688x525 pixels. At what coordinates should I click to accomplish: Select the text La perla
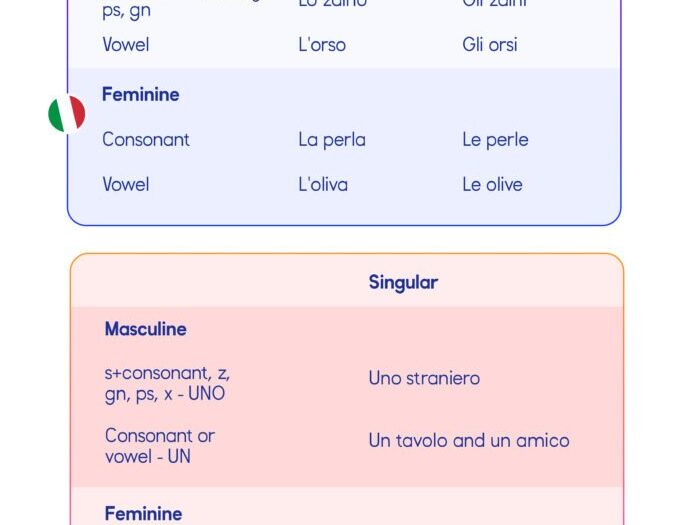[x=332, y=140]
